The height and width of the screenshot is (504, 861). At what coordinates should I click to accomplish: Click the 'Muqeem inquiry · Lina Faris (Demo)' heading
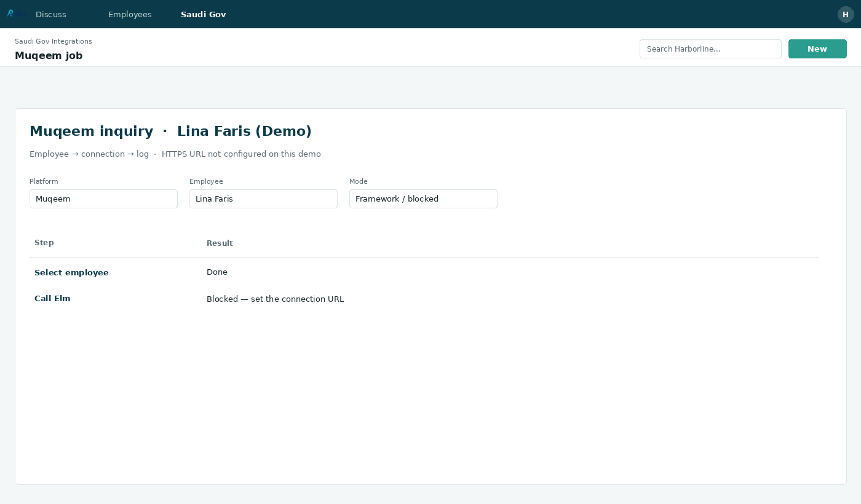[x=170, y=131]
